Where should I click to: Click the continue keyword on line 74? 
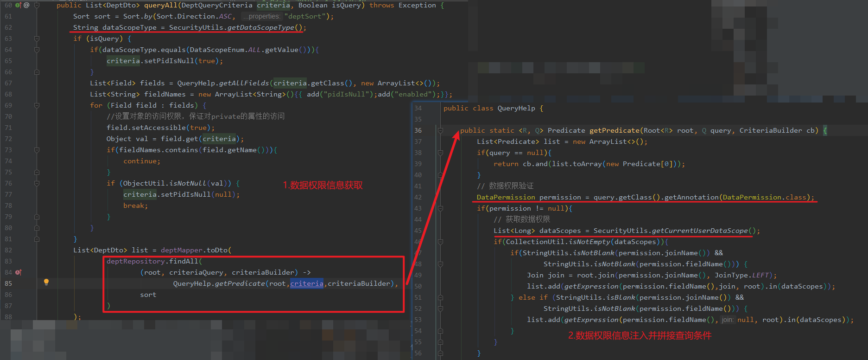pyautogui.click(x=140, y=161)
